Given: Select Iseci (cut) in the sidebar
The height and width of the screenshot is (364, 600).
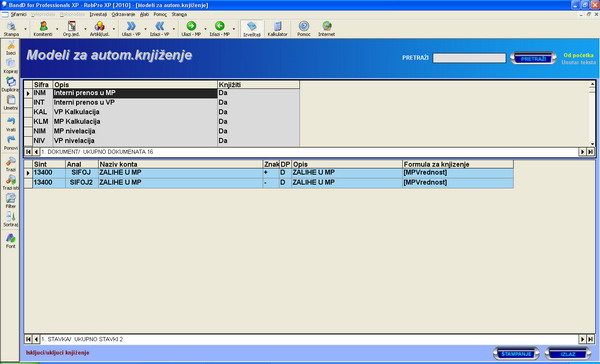Looking at the screenshot, I should [11, 48].
